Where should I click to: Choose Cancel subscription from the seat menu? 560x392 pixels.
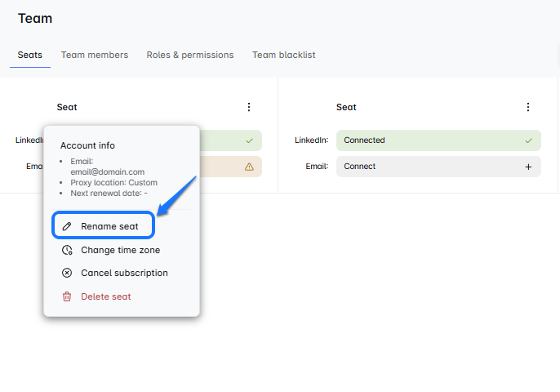[x=124, y=273]
